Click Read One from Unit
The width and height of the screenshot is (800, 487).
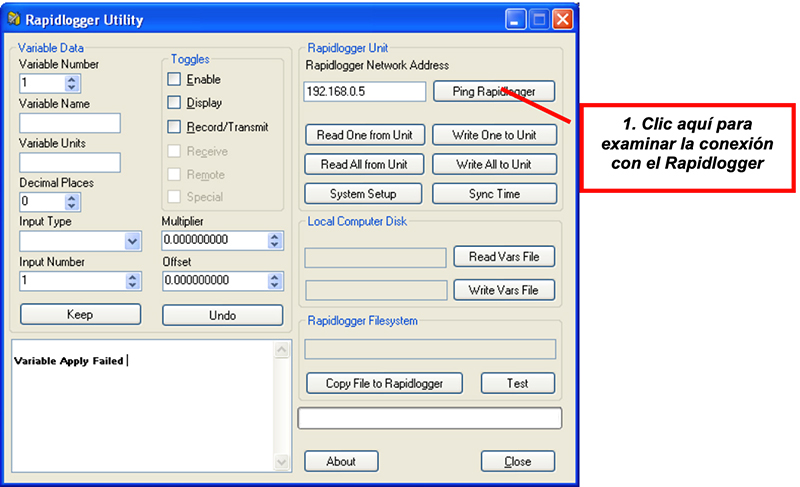365,135
